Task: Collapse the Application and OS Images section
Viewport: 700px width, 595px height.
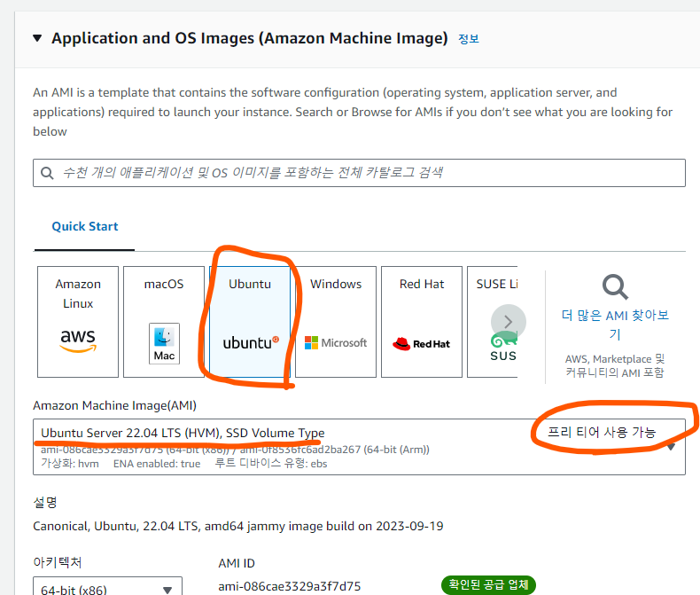Action: point(37,38)
